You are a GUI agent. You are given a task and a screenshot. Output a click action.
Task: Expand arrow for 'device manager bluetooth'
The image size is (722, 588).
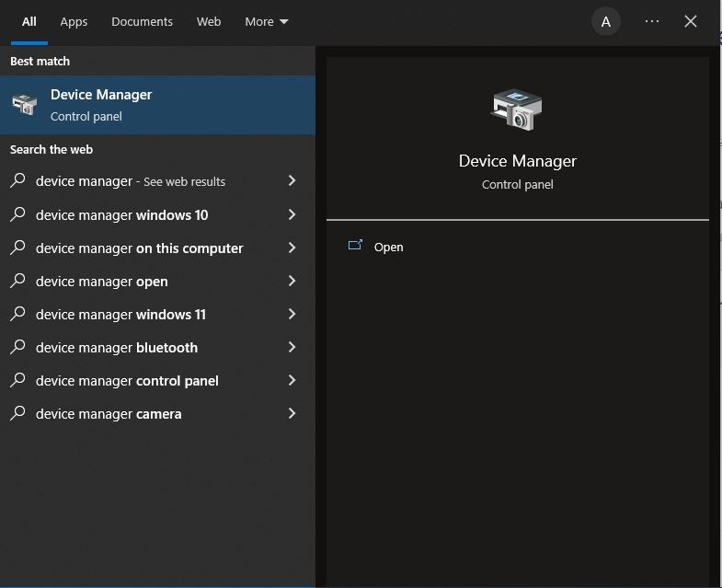(x=292, y=347)
